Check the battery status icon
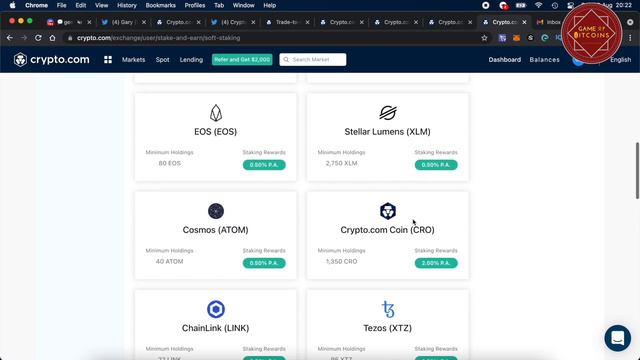 coord(521,5)
